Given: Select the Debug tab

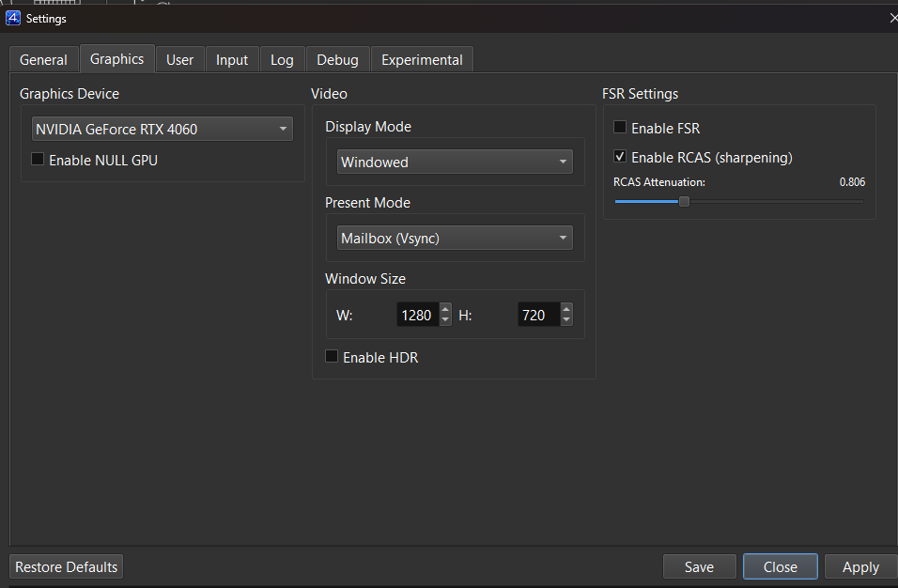Looking at the screenshot, I should (x=337, y=59).
